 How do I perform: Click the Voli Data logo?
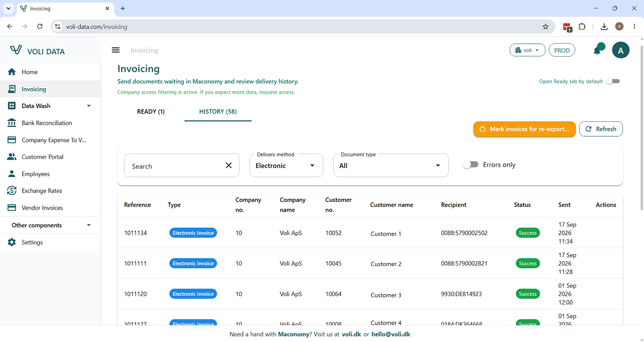click(x=37, y=51)
